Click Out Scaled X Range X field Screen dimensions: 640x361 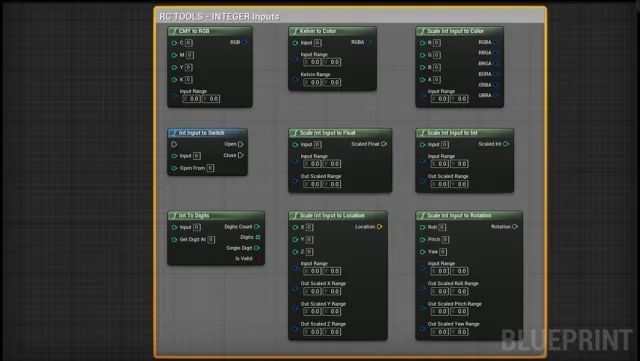pyautogui.click(x=312, y=292)
